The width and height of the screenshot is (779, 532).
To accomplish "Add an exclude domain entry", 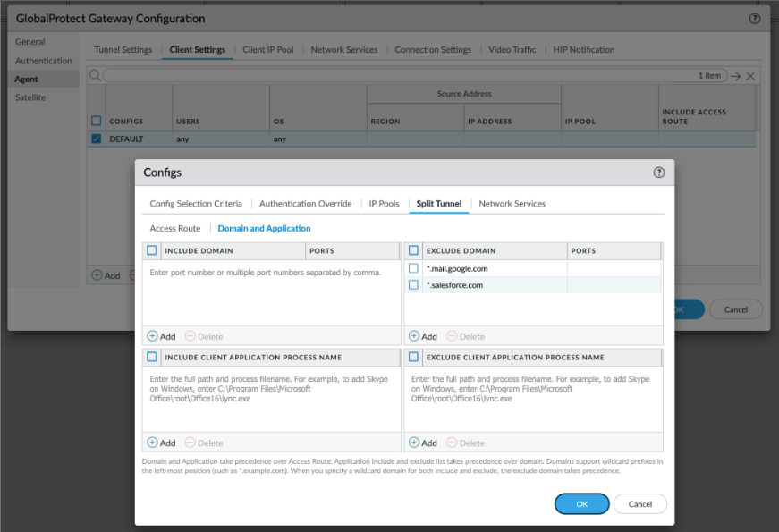I will (x=423, y=336).
